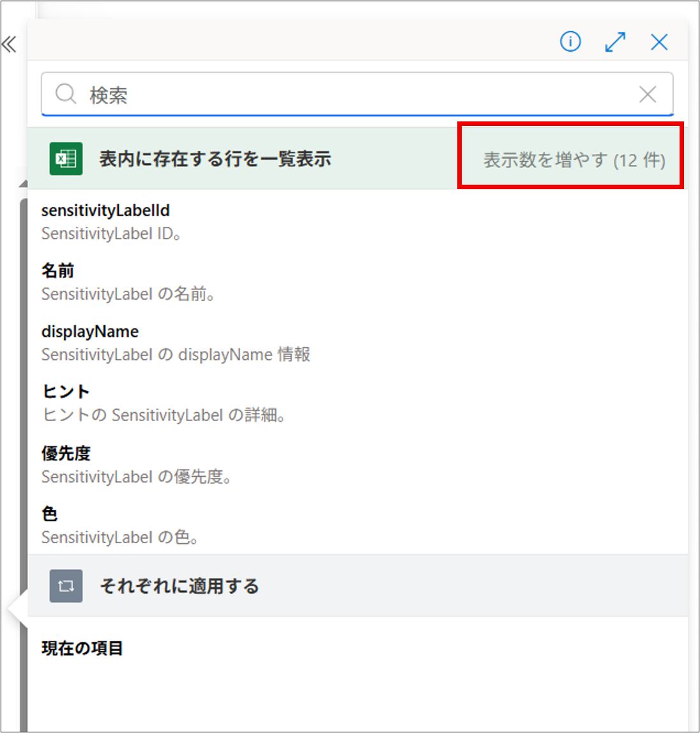Click the loop icon beside それぞれに適用する
The image size is (700, 733).
(66, 586)
